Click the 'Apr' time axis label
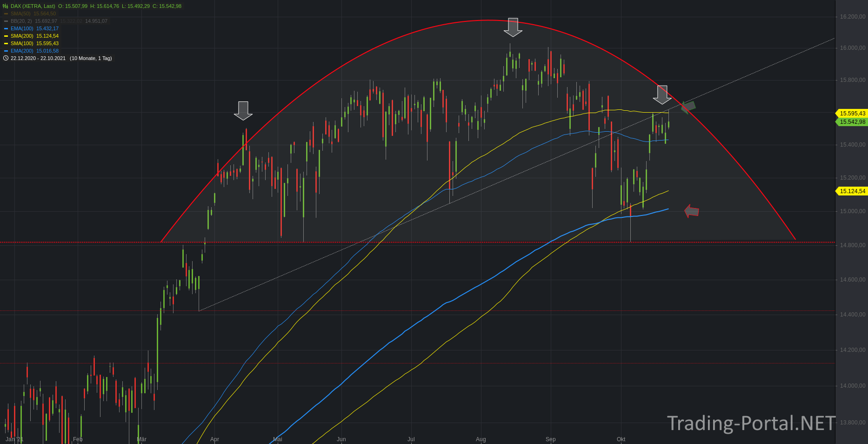The width and height of the screenshot is (868, 444). tap(214, 439)
